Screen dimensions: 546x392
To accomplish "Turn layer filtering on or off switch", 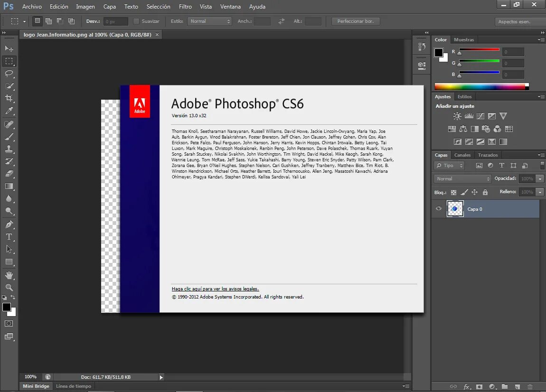I will click(x=542, y=165).
